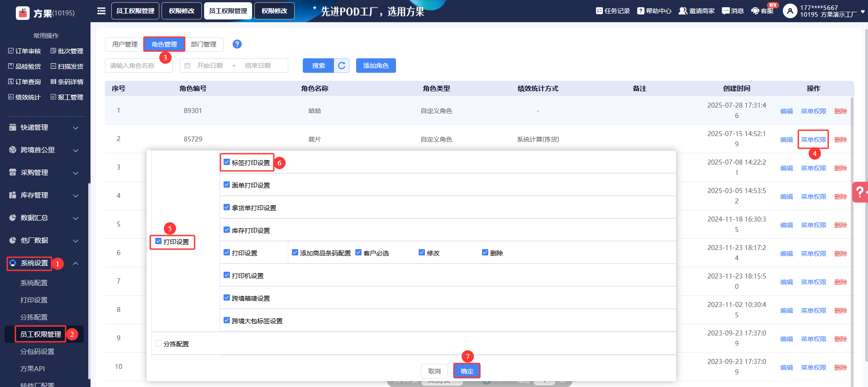Switch to the 用户管理 tab
This screenshot has width=868, height=387.
tap(124, 44)
